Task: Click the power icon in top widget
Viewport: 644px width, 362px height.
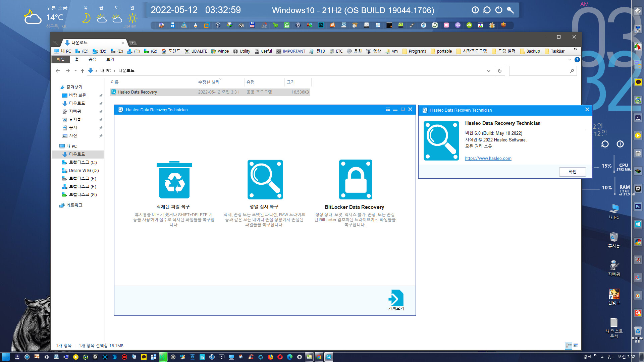Action: pos(499,10)
